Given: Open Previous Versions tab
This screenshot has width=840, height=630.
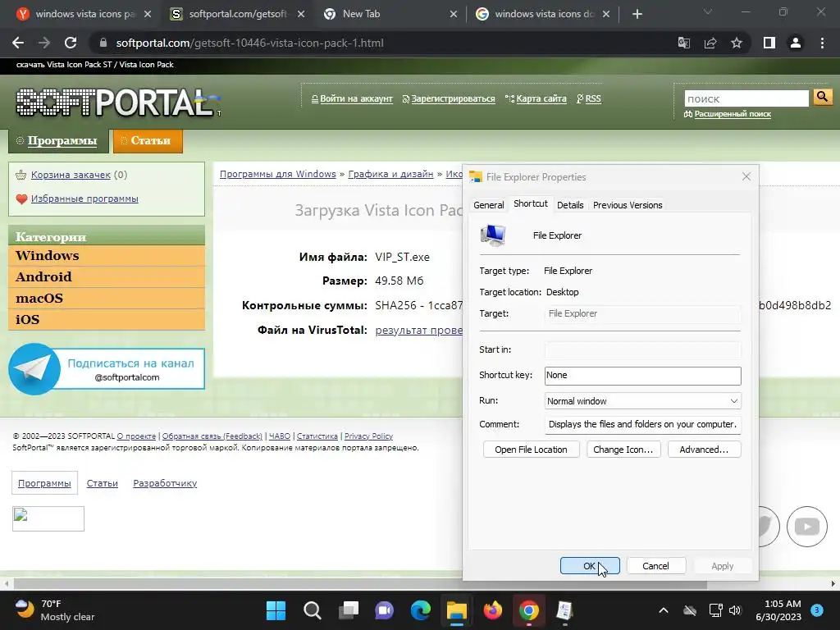Looking at the screenshot, I should (628, 205).
